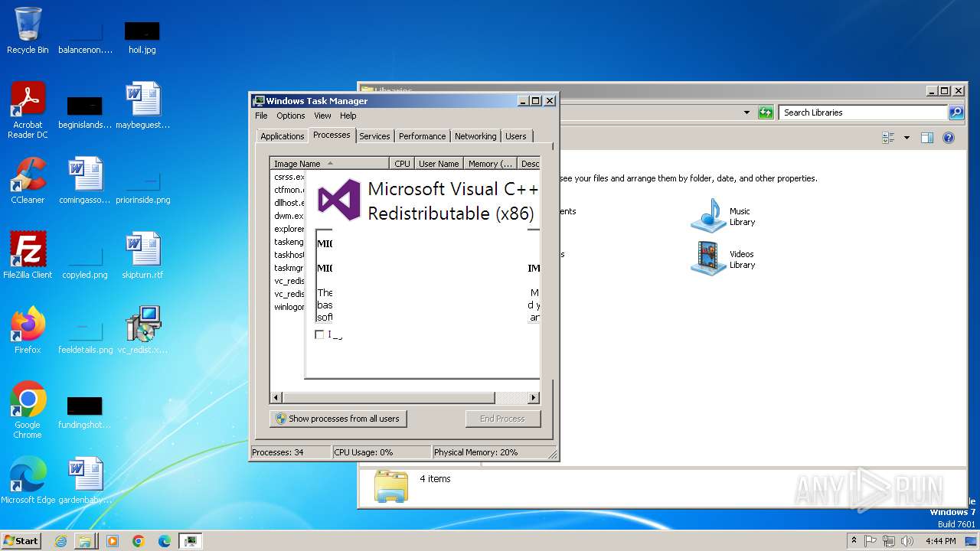Click the Start button
This screenshot has width=980, height=551.
(21, 541)
